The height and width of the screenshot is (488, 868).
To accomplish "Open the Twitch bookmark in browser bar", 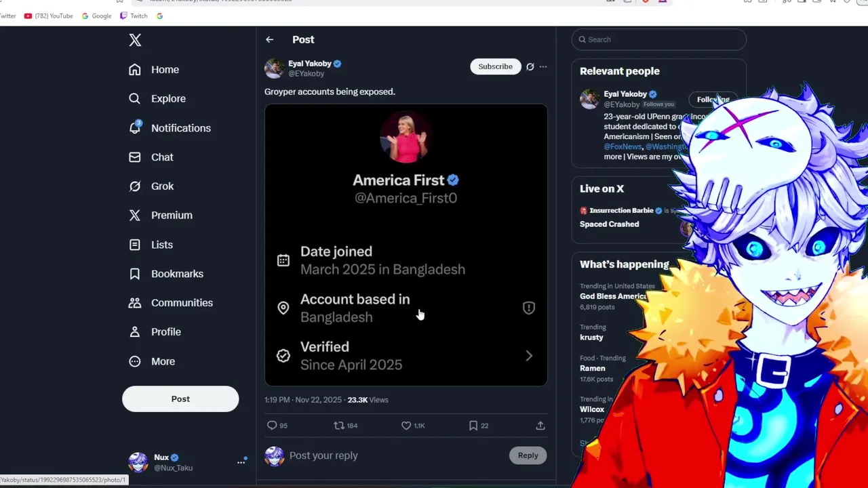I will (134, 16).
